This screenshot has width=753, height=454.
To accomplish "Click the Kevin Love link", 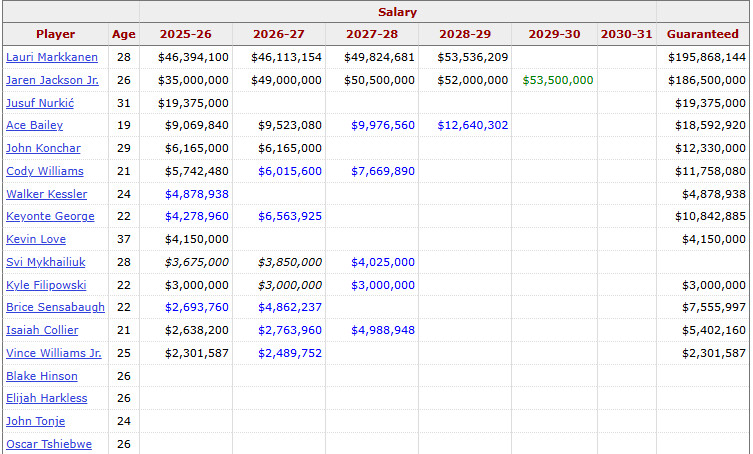I will 36,239.
